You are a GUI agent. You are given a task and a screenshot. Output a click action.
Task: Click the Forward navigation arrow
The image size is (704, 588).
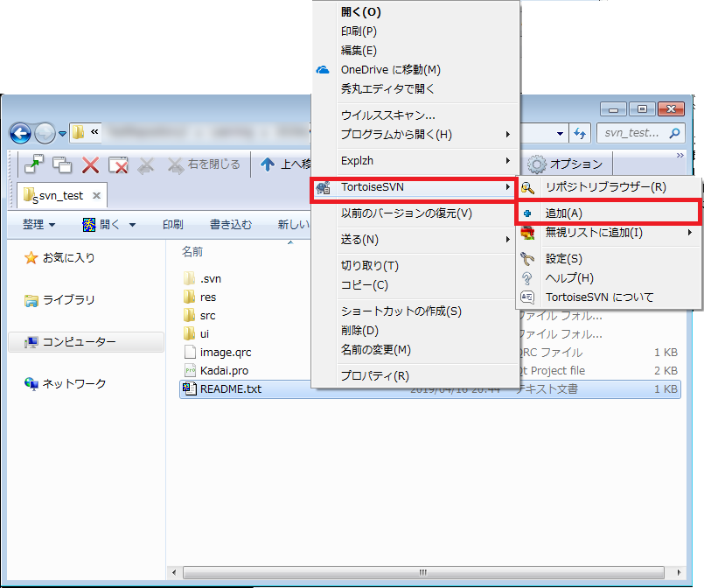click(45, 133)
